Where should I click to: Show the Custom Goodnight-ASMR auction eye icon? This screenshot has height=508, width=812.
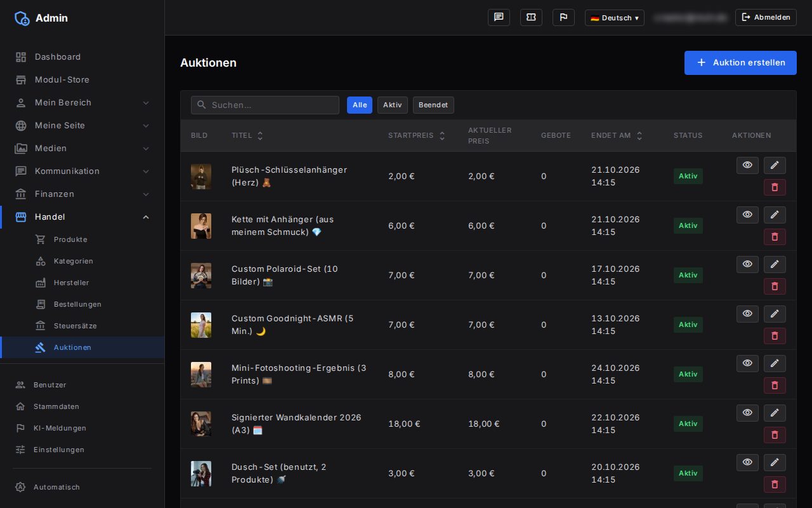(747, 314)
